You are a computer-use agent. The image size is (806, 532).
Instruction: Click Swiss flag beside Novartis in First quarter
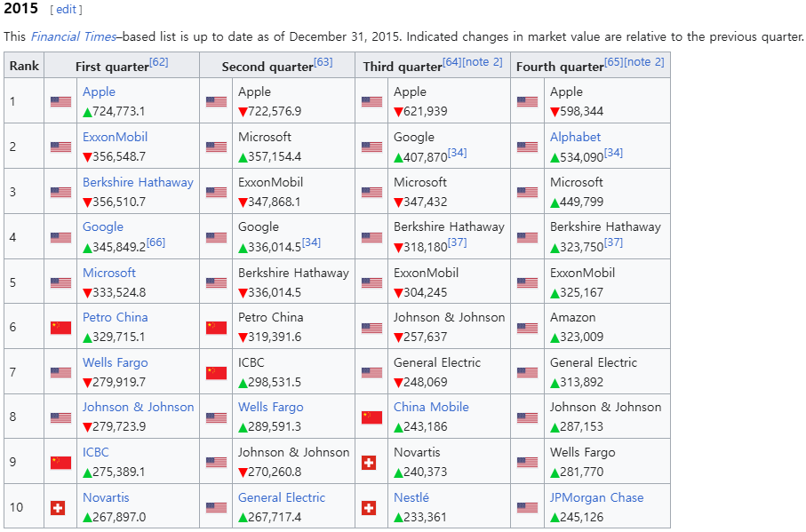[x=58, y=508]
